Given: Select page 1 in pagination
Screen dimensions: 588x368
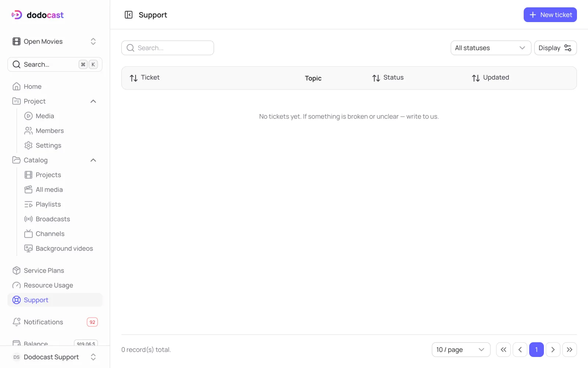Looking at the screenshot, I should click(x=537, y=350).
